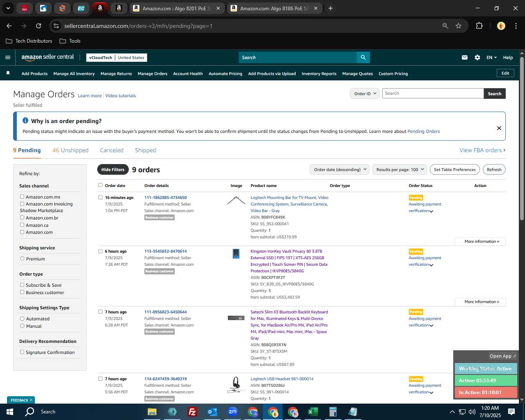Image resolution: width=525 pixels, height=420 pixels.
Task: Click the Kingston IronKey product thumbnail
Action: tap(236, 254)
